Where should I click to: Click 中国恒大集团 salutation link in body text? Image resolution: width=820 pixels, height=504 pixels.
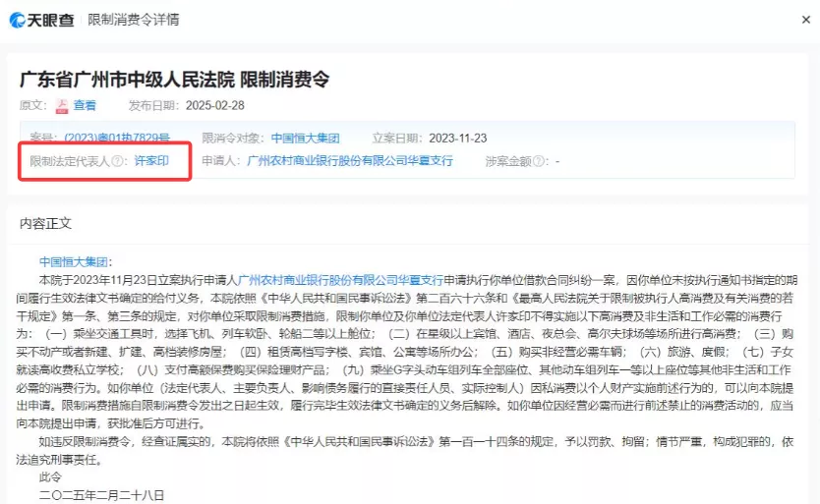pyautogui.click(x=73, y=262)
